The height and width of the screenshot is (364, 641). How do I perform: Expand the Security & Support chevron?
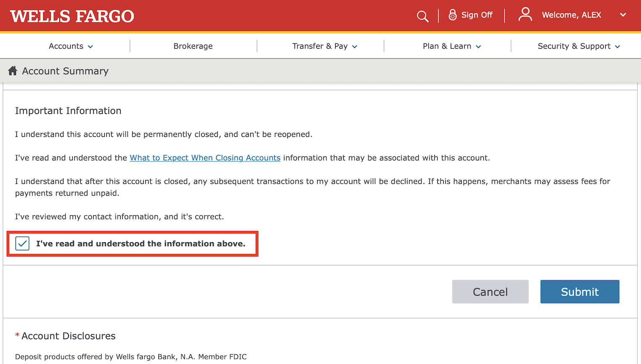(x=617, y=47)
